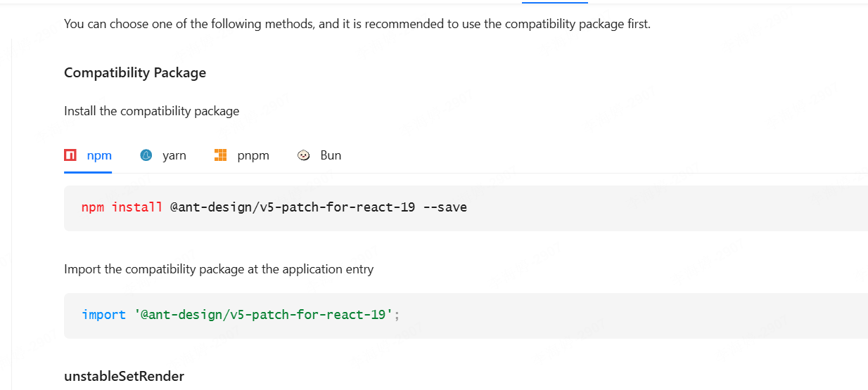This screenshot has width=868, height=390.
Task: Click the 'Install the compatibility package' text
Action: (152, 111)
